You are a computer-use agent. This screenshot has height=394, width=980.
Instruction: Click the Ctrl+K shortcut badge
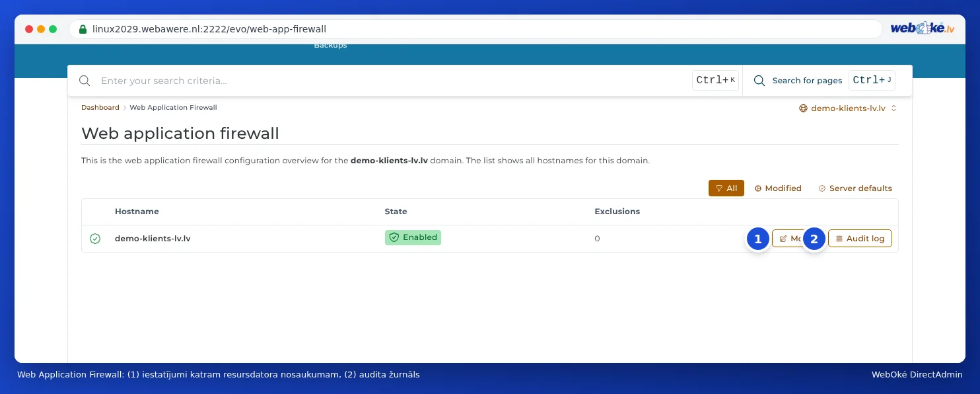click(x=715, y=81)
